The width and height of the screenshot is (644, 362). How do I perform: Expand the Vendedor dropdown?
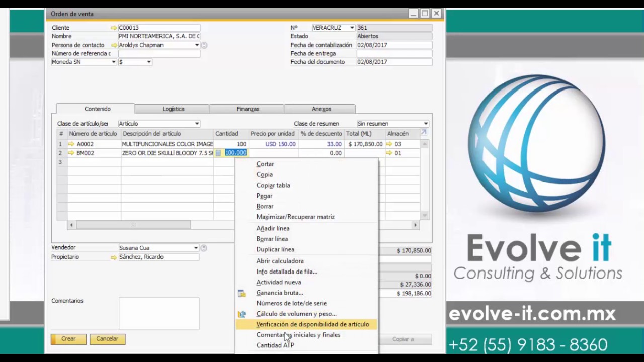(x=196, y=248)
